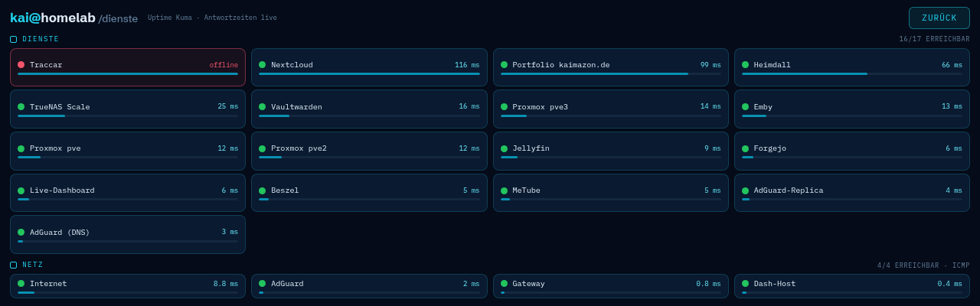Select the Proxmox pve3 card

pos(610,109)
